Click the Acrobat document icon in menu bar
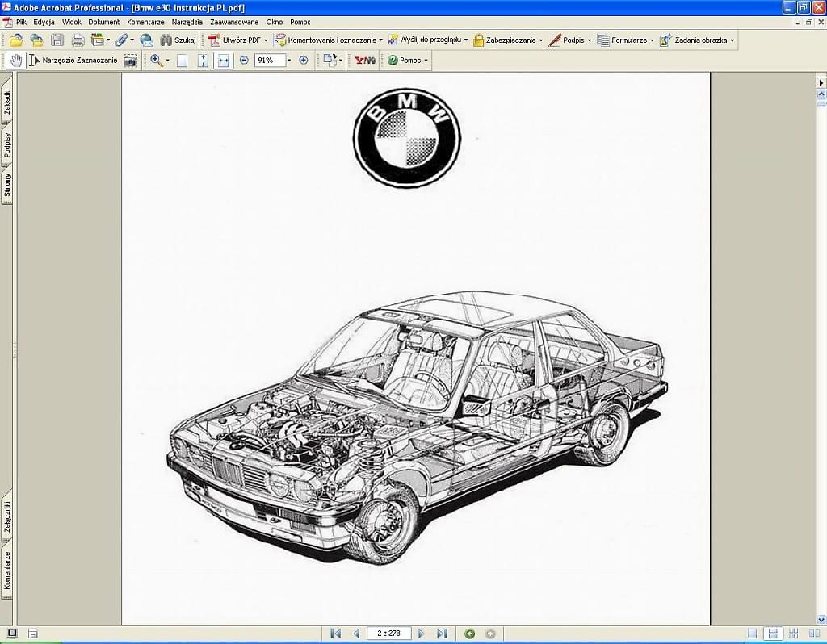Screen dimensions: 827x644 coord(7,22)
